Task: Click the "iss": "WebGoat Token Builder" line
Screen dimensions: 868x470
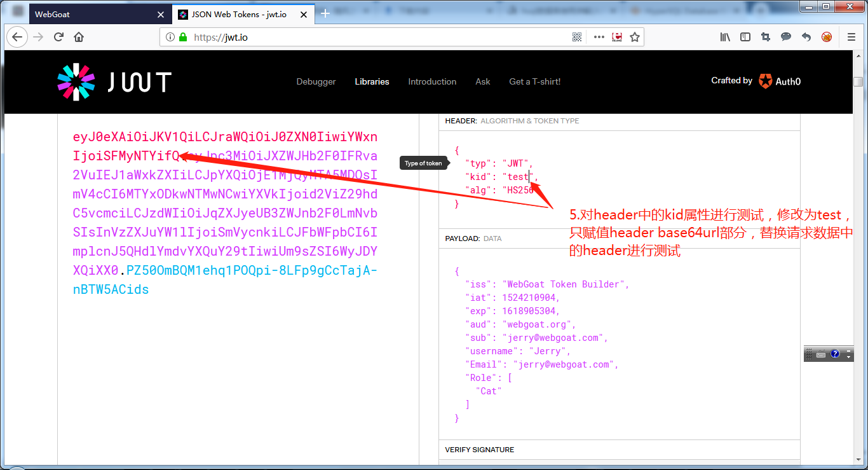Action: coord(547,284)
